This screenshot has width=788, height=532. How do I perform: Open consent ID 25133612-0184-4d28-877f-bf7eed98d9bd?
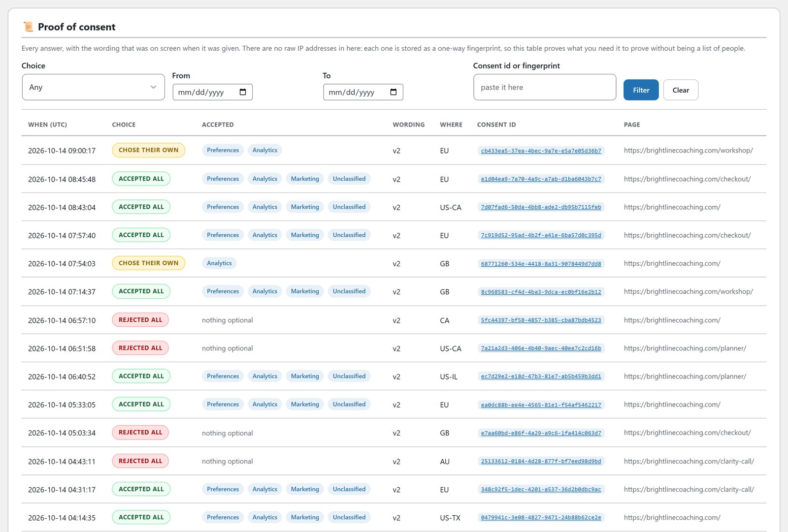541,461
